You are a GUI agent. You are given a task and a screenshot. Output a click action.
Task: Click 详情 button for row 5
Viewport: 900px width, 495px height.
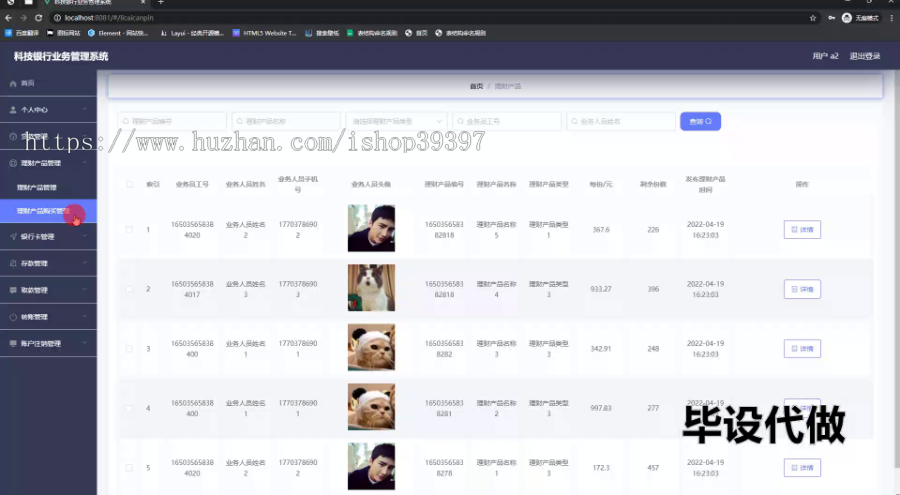click(x=802, y=467)
